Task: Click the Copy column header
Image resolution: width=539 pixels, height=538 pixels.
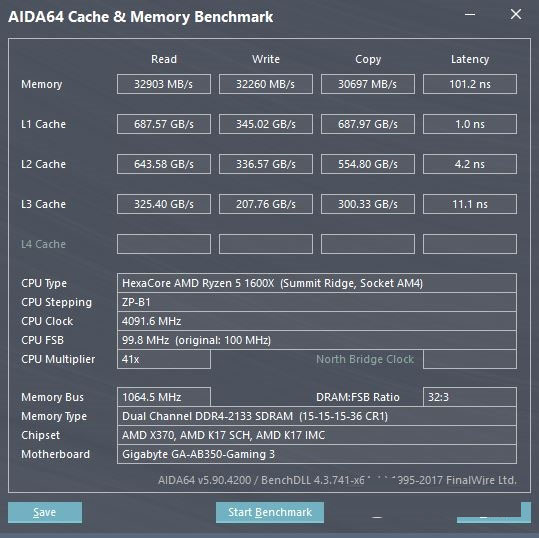Action: pyautogui.click(x=368, y=59)
